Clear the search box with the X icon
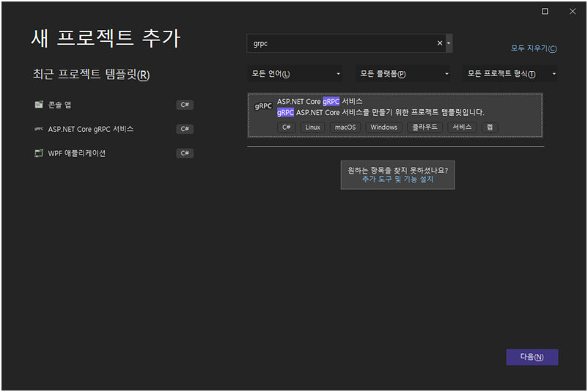 pyautogui.click(x=440, y=43)
